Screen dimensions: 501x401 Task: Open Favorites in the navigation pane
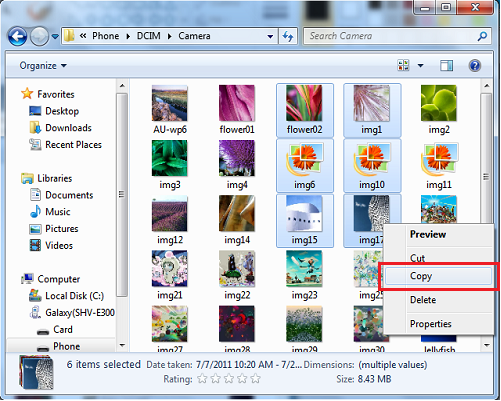pos(48,94)
